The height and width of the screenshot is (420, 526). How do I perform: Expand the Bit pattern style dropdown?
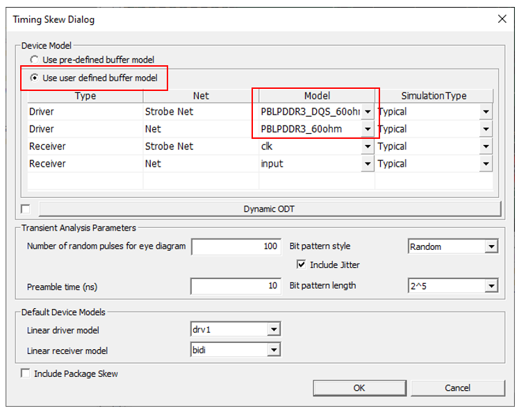[x=492, y=246]
